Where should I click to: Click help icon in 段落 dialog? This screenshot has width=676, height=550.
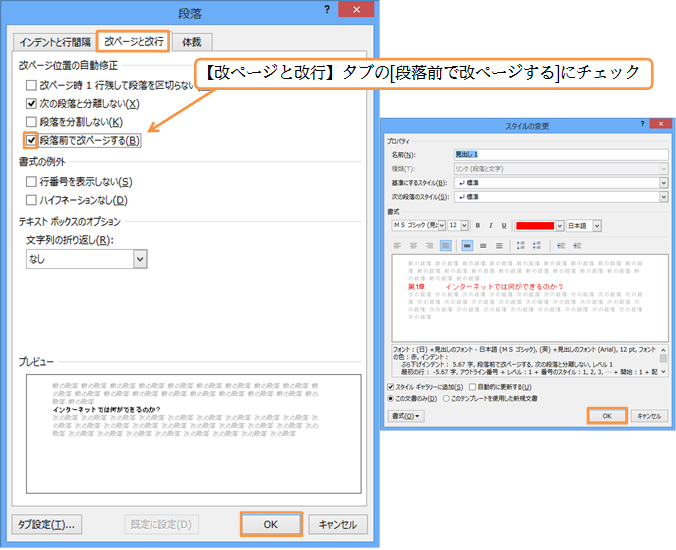327,9
